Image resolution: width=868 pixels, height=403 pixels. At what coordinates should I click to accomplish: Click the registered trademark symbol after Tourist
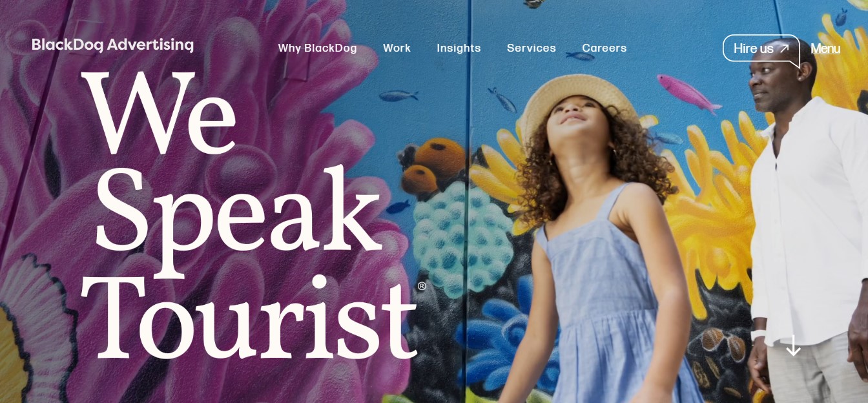(422, 286)
